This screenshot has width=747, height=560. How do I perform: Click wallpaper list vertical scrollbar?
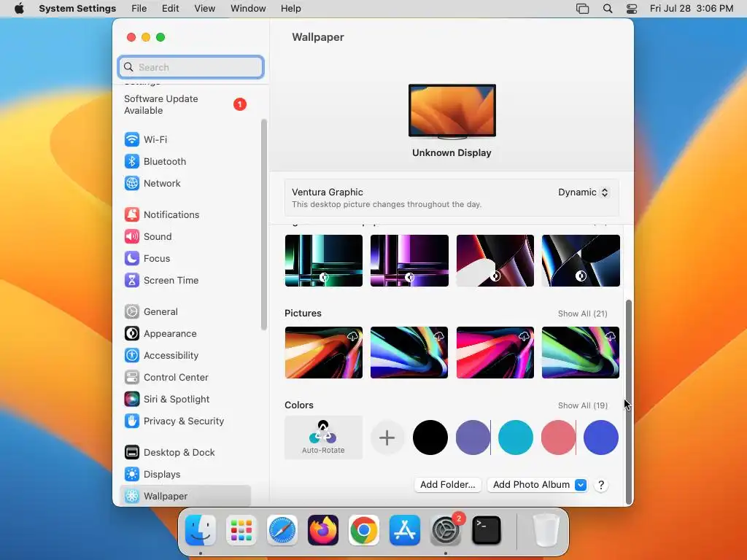click(x=629, y=402)
